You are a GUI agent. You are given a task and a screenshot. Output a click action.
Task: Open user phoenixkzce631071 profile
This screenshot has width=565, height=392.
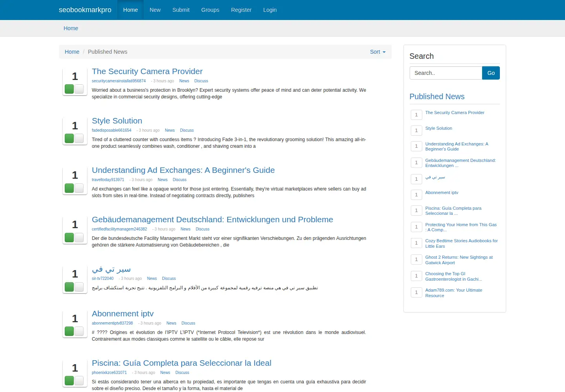(x=109, y=373)
